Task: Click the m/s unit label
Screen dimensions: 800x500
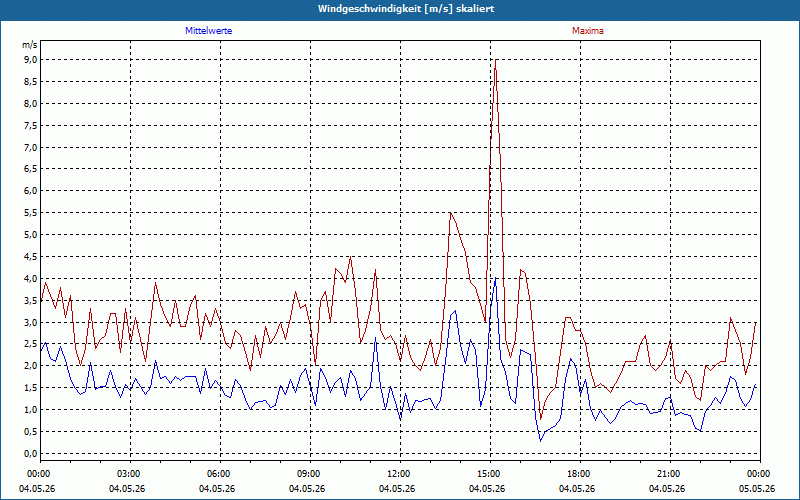Action: pos(30,45)
